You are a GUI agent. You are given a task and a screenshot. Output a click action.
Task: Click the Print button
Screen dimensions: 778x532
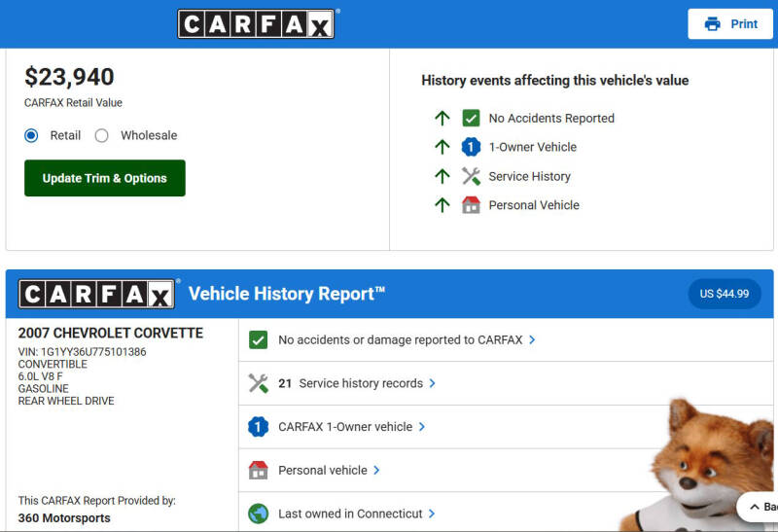point(730,24)
